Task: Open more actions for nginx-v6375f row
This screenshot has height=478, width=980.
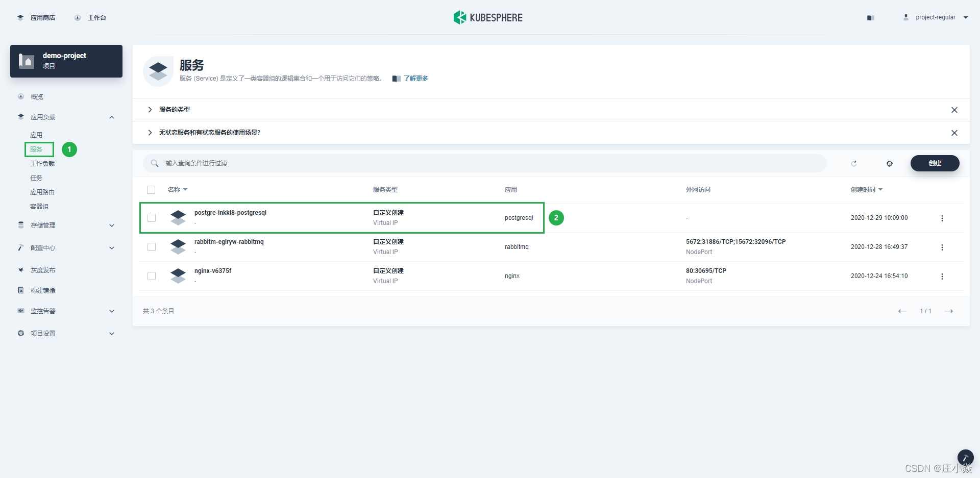Action: tap(942, 276)
